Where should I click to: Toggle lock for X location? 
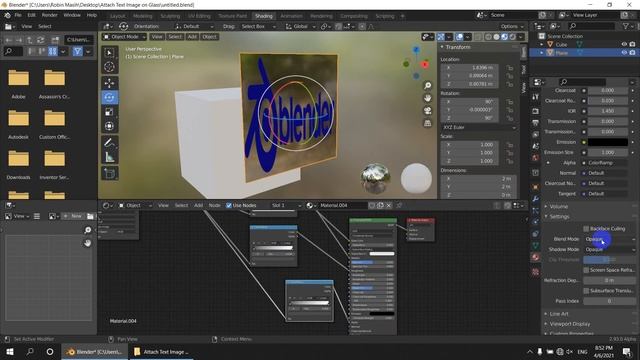[x=510, y=68]
